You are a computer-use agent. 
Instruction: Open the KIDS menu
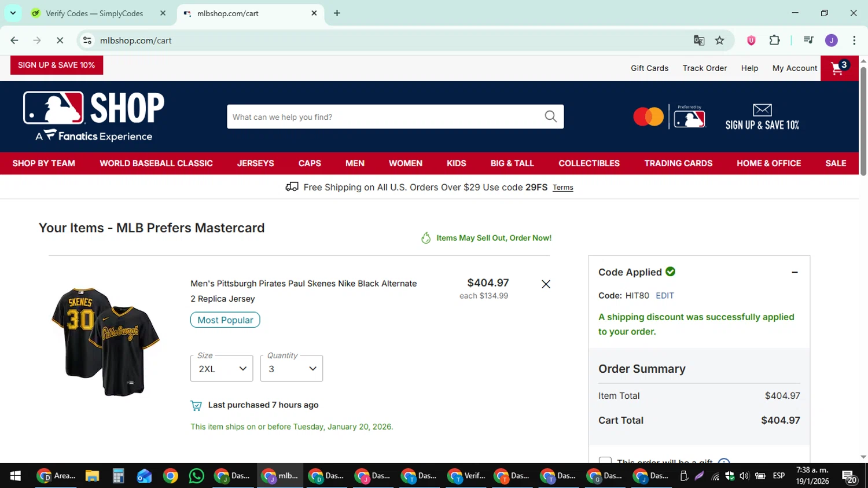click(x=457, y=163)
